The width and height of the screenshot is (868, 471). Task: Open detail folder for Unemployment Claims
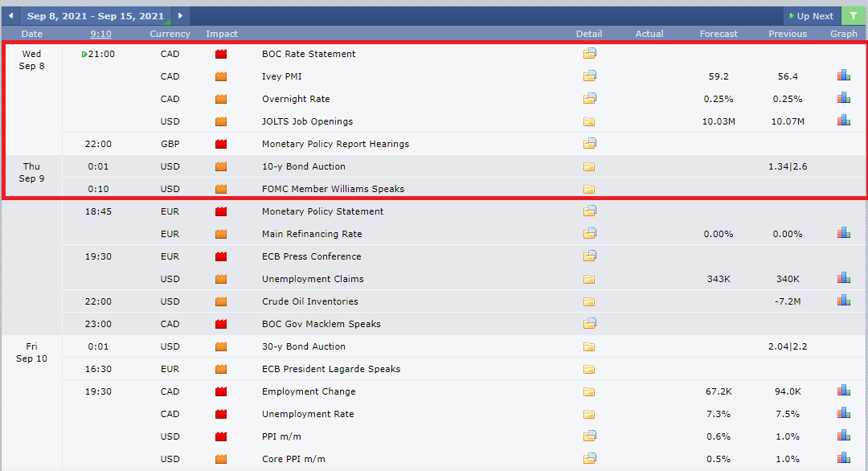point(589,280)
